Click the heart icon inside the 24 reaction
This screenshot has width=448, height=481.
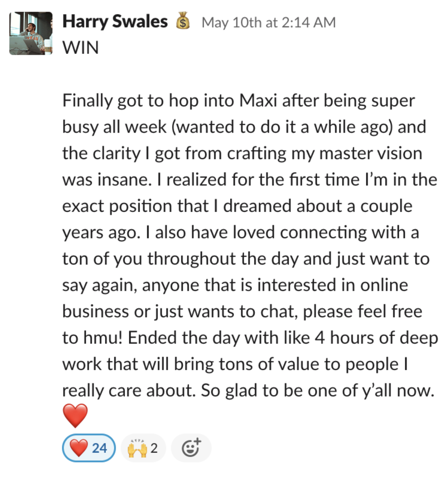pos(78,448)
